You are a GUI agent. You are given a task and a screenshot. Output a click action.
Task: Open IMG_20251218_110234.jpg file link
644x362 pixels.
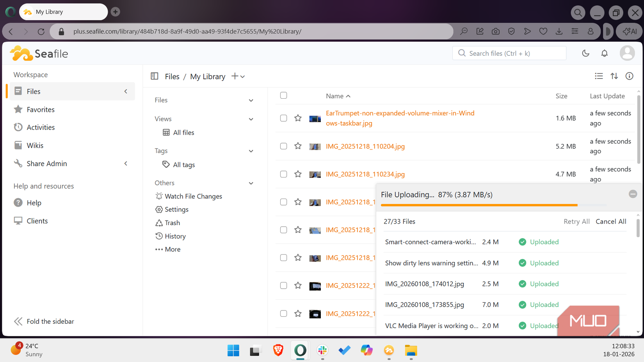(365, 174)
